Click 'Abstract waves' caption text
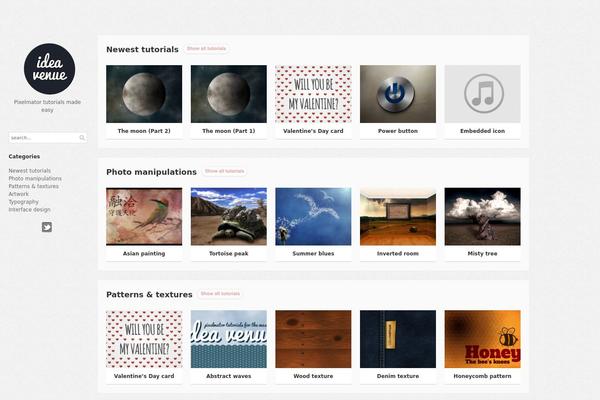 229,376
